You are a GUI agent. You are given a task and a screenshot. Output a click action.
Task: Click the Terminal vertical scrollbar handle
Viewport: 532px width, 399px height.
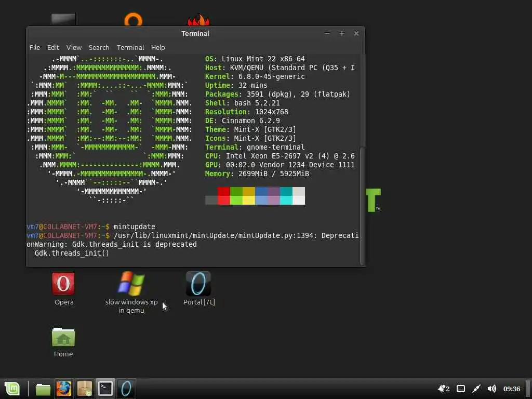click(x=362, y=205)
